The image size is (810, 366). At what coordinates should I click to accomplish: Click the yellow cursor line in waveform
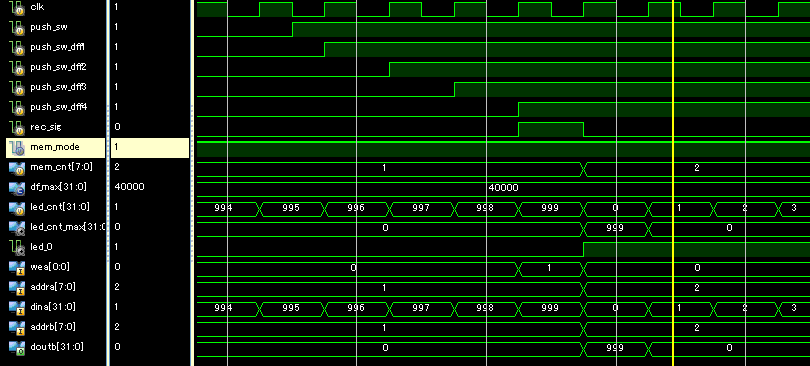click(673, 183)
